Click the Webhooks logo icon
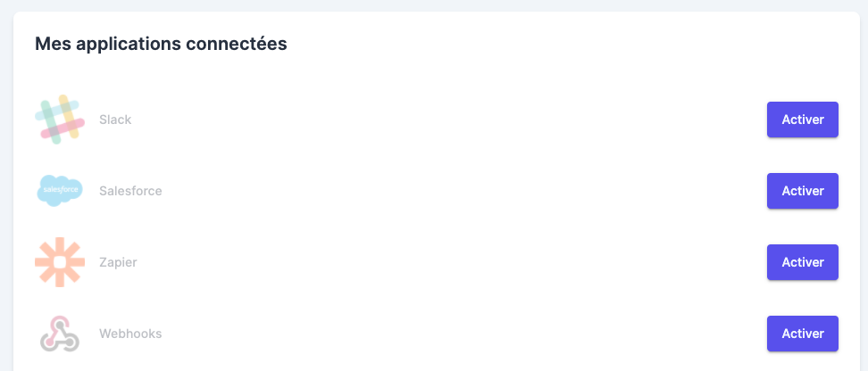The height and width of the screenshot is (371, 868). coord(60,334)
